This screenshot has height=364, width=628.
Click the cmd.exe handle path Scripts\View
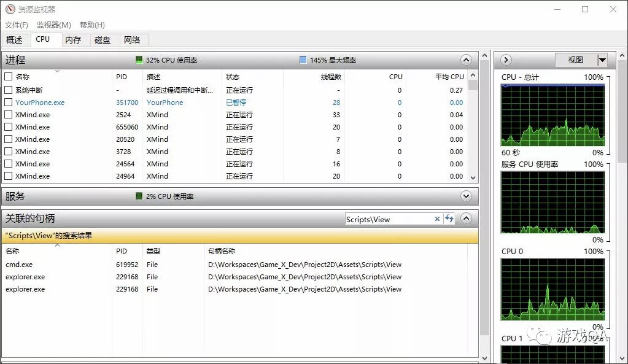point(304,265)
